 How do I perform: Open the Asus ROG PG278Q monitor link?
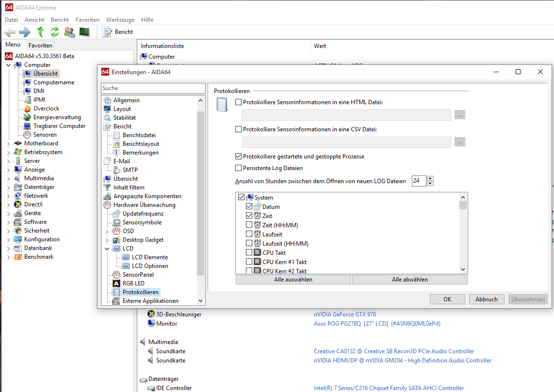tap(377, 324)
